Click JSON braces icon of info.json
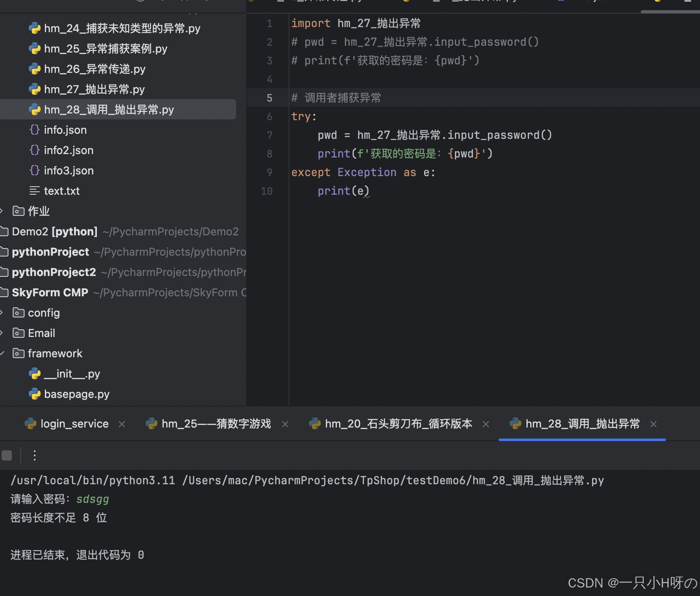This screenshot has height=596, width=700. tap(35, 130)
